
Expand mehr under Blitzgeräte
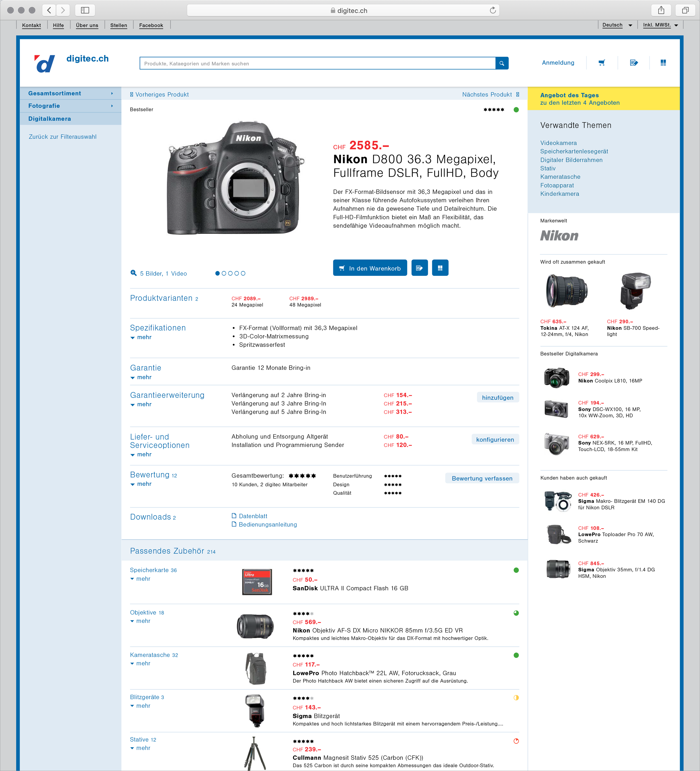tap(140, 706)
